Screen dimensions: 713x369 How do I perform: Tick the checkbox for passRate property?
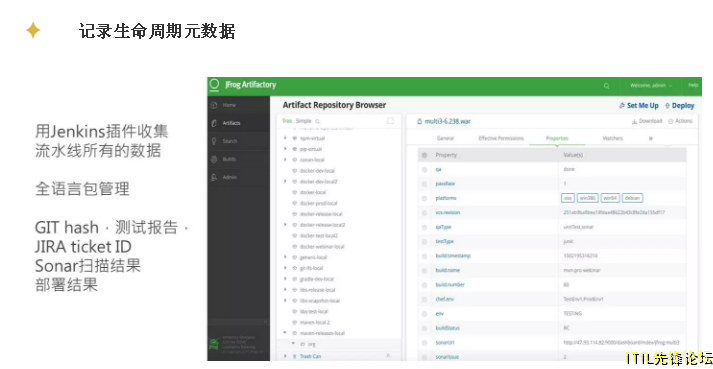[424, 184]
